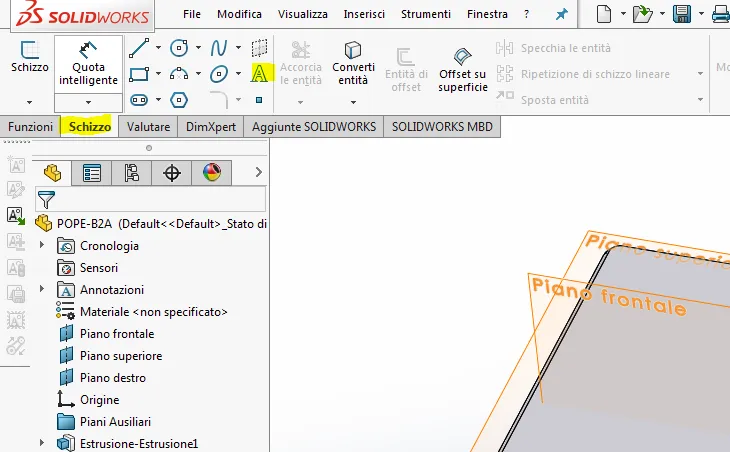Expand the Cronologia tree node
The height and width of the screenshot is (452, 730).
42,244
